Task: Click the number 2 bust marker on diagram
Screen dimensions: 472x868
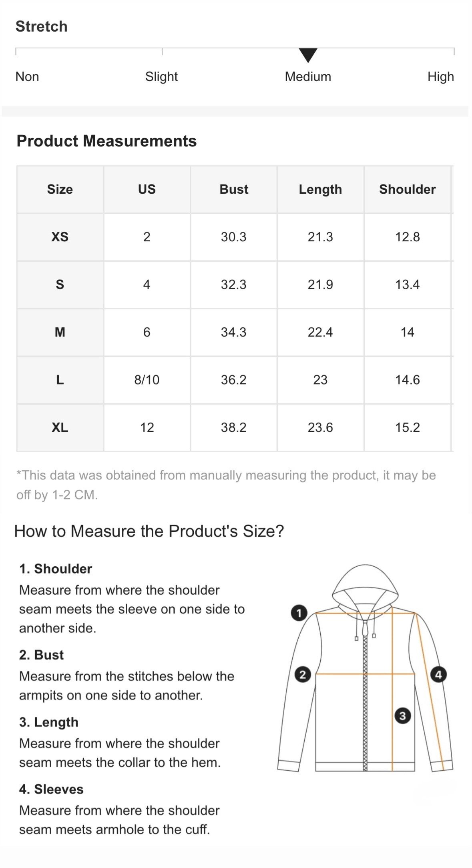Action: point(303,675)
